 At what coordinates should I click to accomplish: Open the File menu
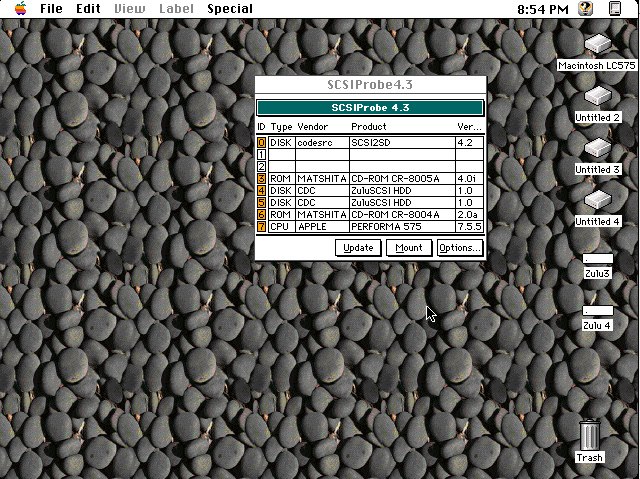coord(51,9)
